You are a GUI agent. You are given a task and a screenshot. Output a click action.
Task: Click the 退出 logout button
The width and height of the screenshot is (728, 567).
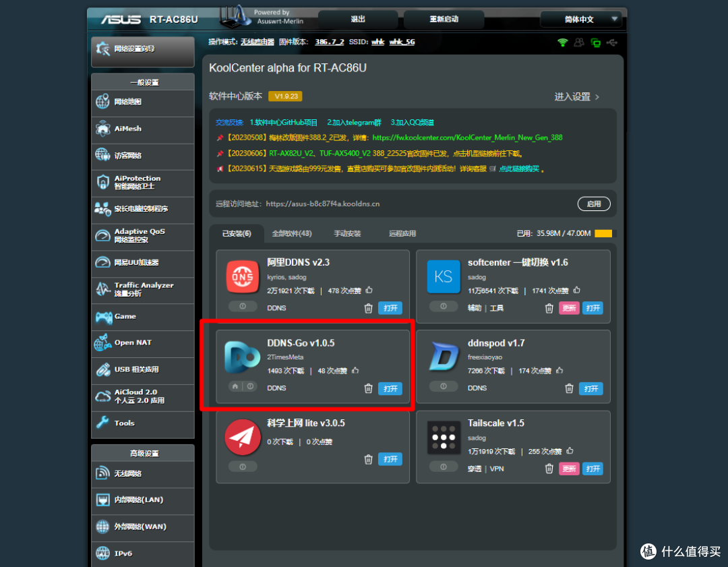pyautogui.click(x=358, y=20)
